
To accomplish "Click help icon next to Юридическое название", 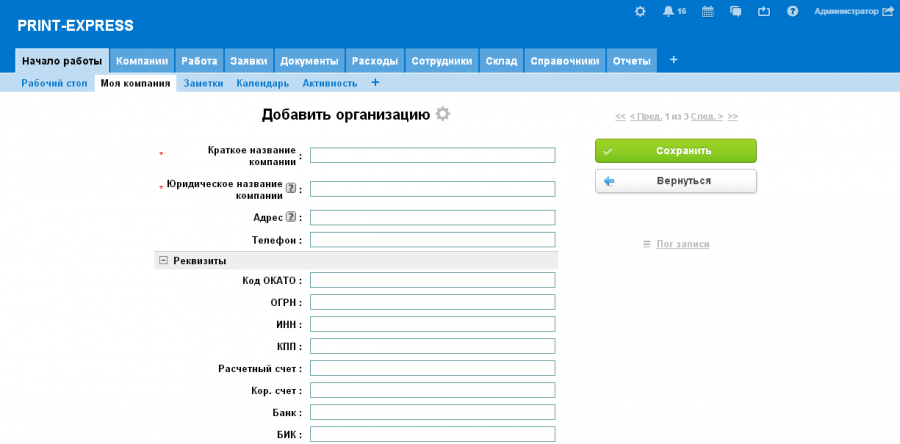I will [291, 188].
